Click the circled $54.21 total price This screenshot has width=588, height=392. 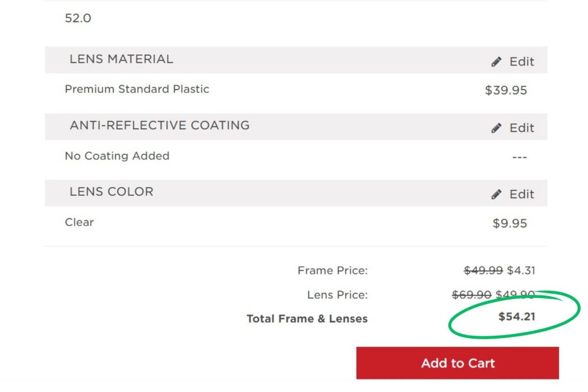(516, 316)
